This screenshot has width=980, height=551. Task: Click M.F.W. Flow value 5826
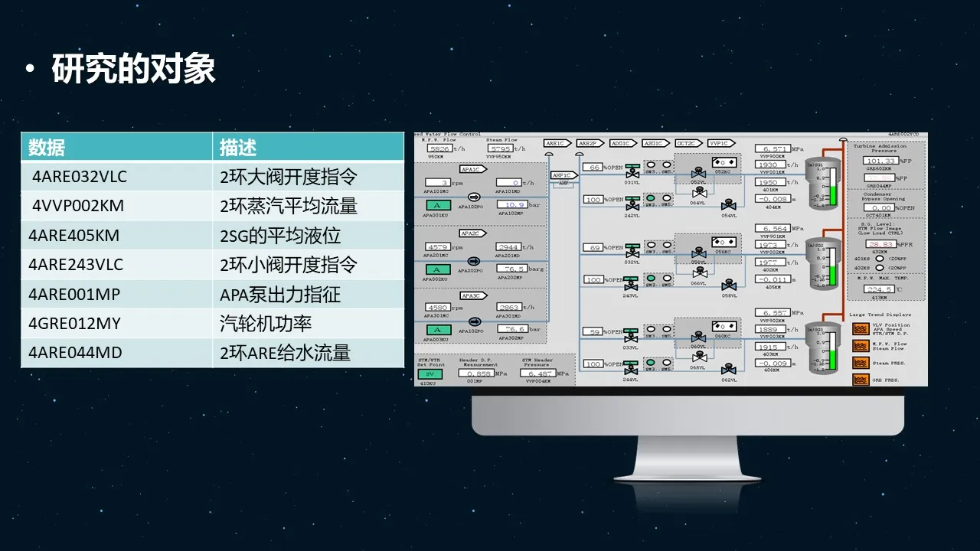(440, 148)
